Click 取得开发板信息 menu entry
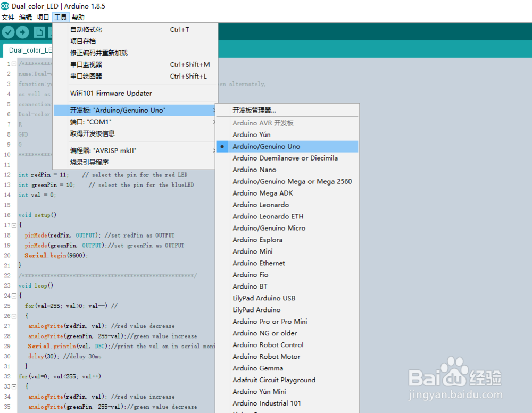The height and width of the screenshot is (413, 532). 135,133
